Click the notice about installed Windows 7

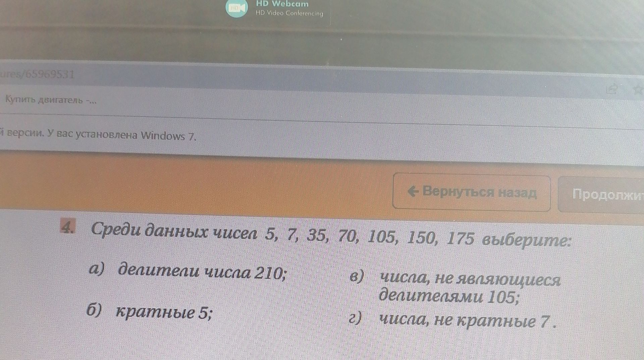pos(98,135)
